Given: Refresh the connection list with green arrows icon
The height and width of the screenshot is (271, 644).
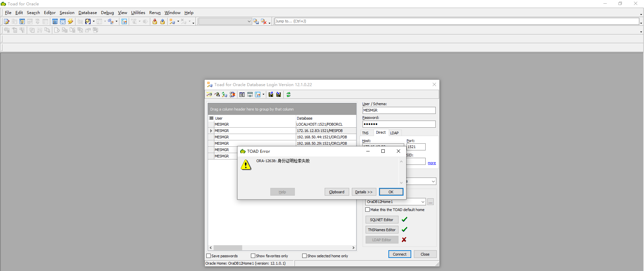Looking at the screenshot, I should pos(288,94).
